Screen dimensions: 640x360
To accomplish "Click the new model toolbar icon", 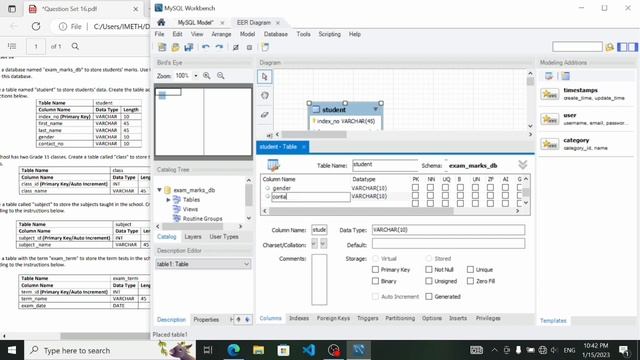I will pyautogui.click(x=162, y=47).
